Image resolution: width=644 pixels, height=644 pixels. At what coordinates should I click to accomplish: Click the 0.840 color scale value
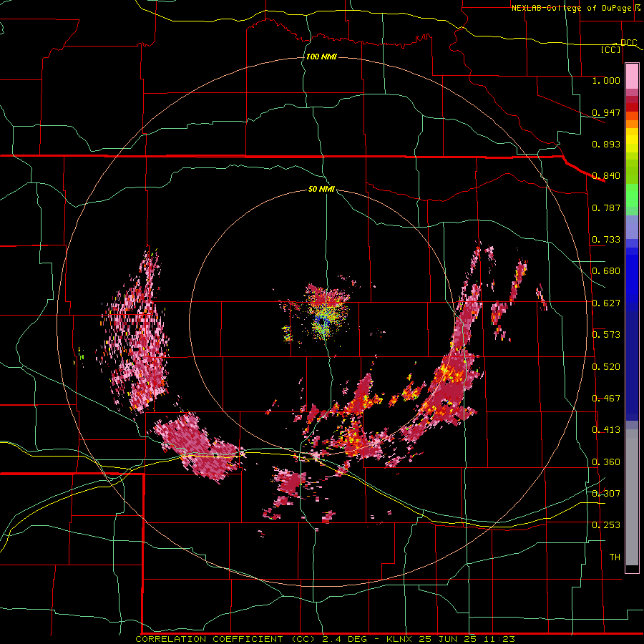pos(606,176)
